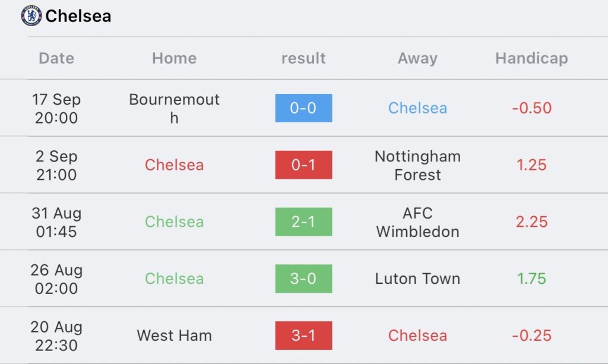Sort by the Date column header
Screen dimensions: 608x364
point(56,58)
